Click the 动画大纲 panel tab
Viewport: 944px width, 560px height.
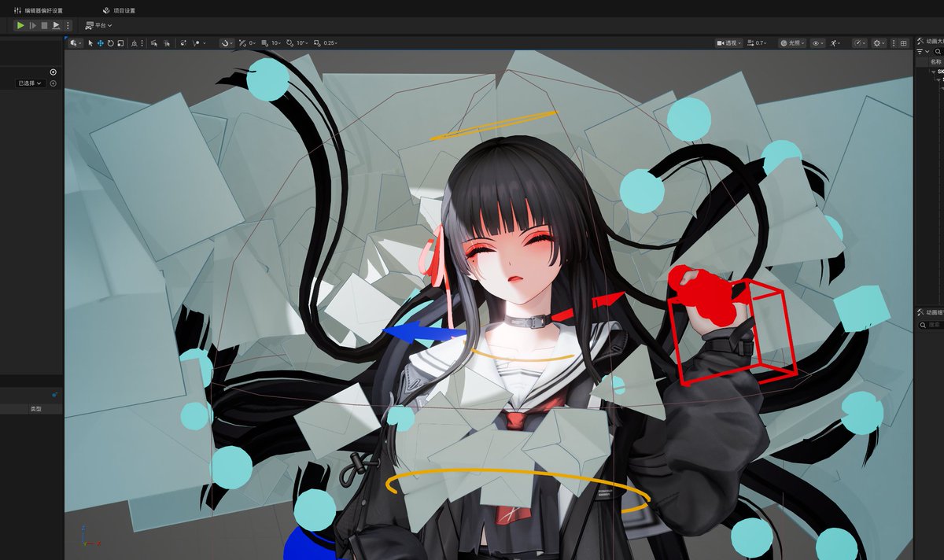point(930,41)
